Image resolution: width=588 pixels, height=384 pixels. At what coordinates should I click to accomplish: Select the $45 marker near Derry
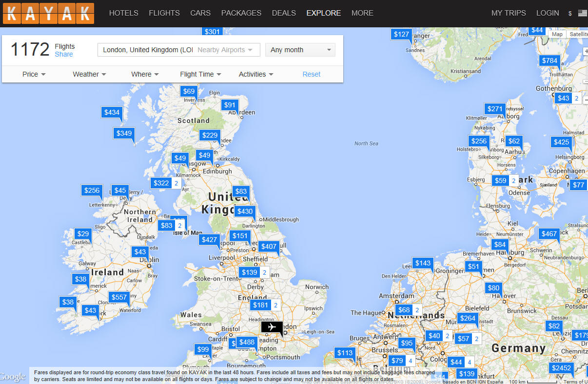pos(120,190)
